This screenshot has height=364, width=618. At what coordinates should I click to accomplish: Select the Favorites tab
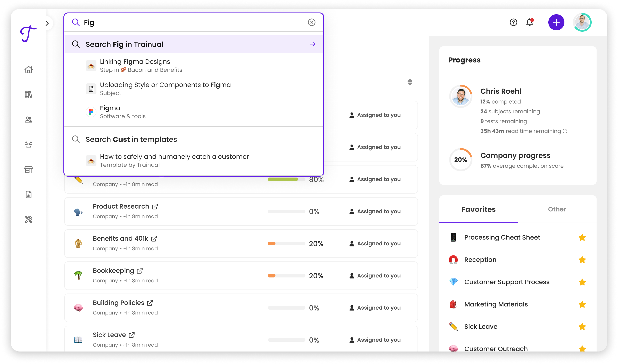pyautogui.click(x=478, y=209)
